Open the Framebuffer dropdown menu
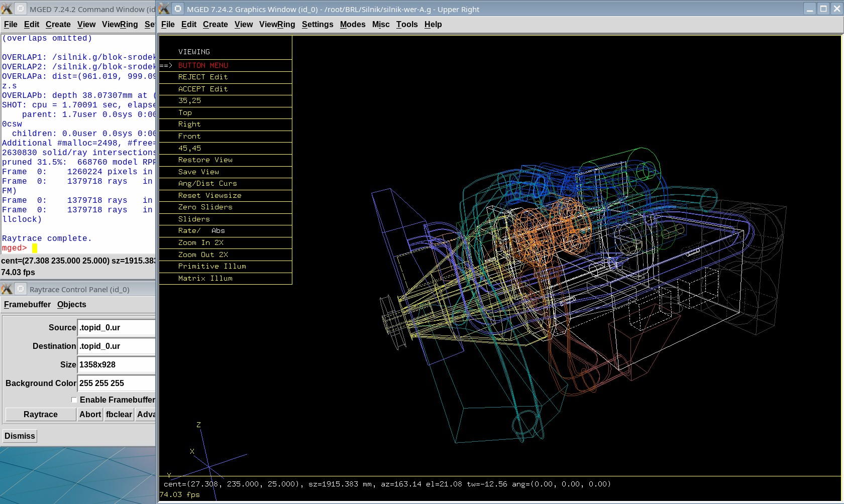The image size is (844, 504). [27, 305]
